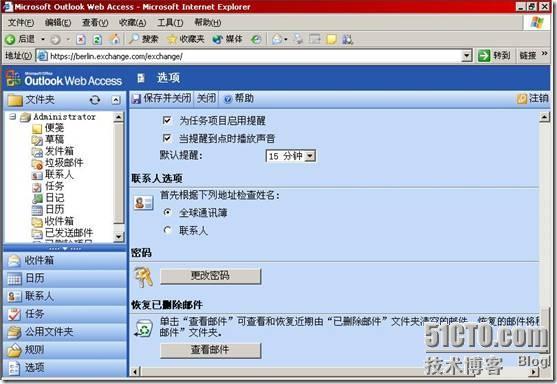Expand the address bar dropdown arrow
This screenshot has height=384, width=557.
467,56
